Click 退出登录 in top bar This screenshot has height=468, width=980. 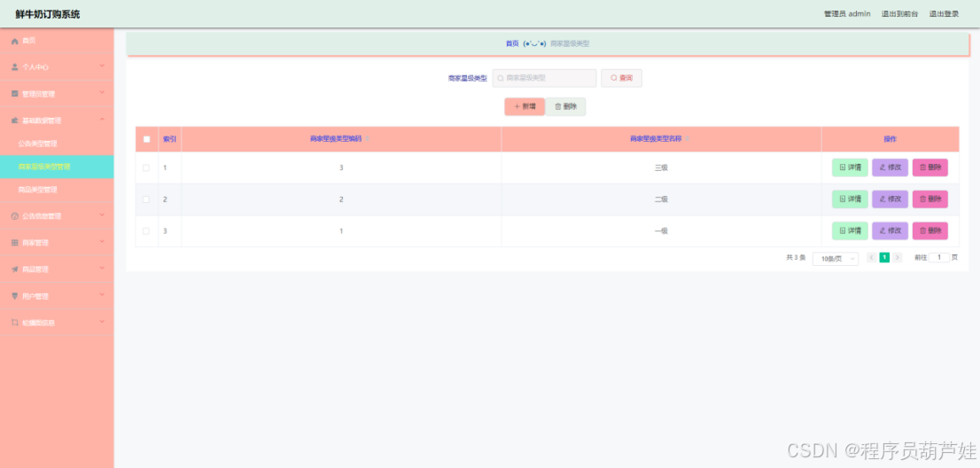944,14
